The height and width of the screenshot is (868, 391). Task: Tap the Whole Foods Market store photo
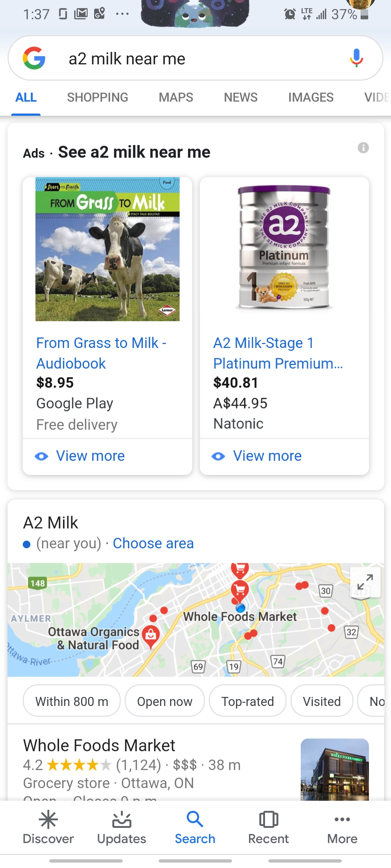(x=335, y=769)
